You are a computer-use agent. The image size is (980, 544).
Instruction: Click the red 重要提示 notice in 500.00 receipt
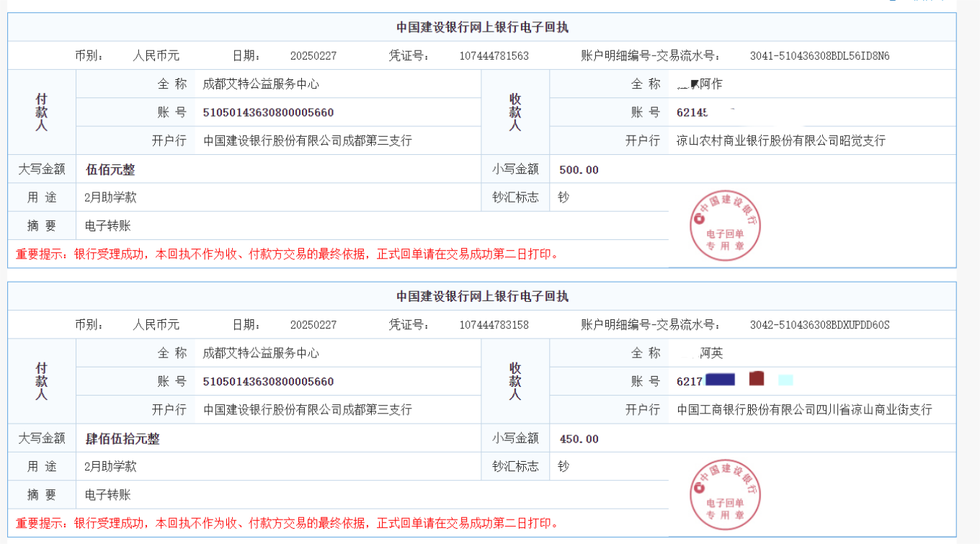[x=288, y=254]
